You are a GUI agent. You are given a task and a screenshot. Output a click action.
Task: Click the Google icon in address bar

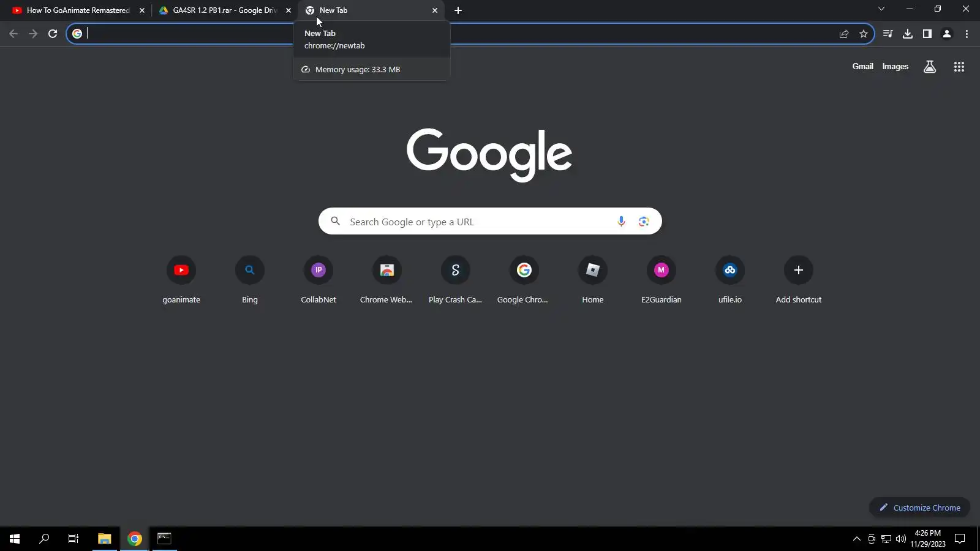point(77,34)
